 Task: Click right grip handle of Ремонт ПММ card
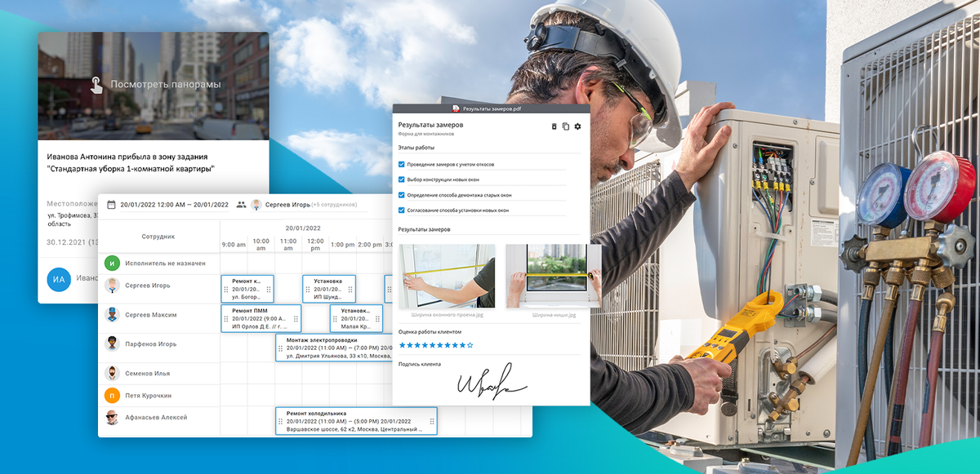coord(296,319)
